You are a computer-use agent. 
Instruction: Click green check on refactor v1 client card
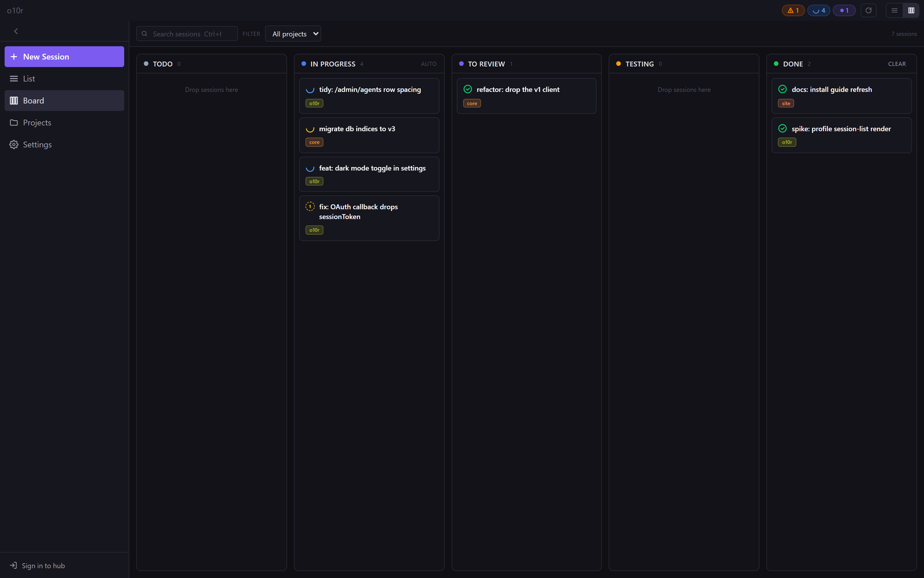pyautogui.click(x=468, y=89)
